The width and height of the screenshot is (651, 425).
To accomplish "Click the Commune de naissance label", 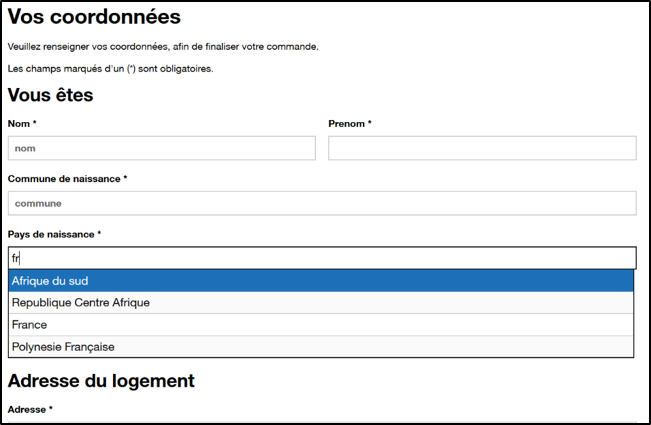I will (64, 179).
